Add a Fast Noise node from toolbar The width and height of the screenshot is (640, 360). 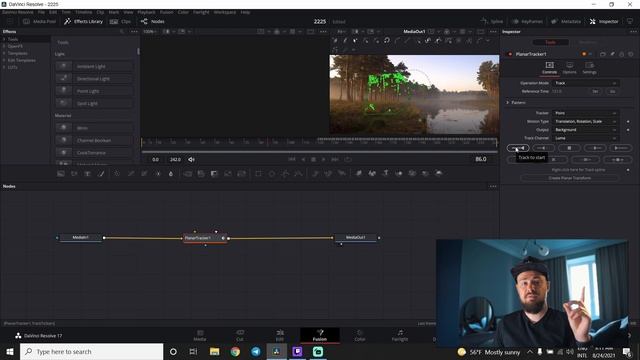tap(74, 173)
